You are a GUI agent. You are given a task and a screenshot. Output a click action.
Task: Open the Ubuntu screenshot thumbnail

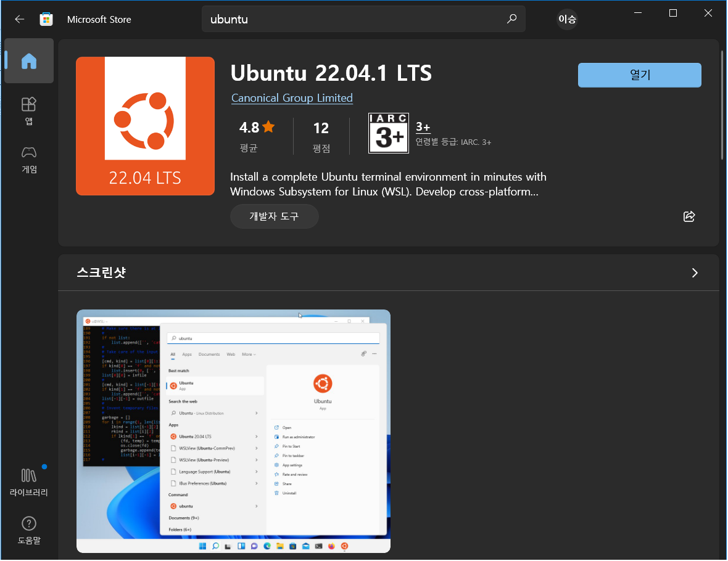click(x=233, y=431)
